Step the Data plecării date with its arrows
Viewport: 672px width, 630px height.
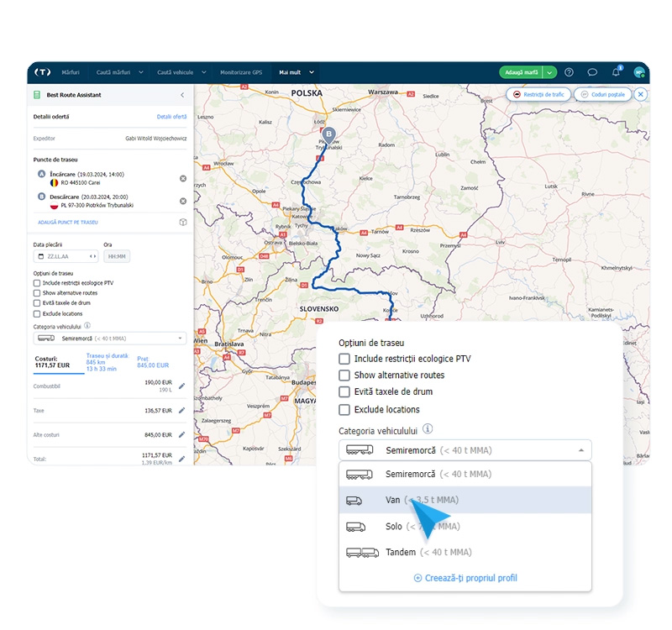pyautogui.click(x=92, y=256)
